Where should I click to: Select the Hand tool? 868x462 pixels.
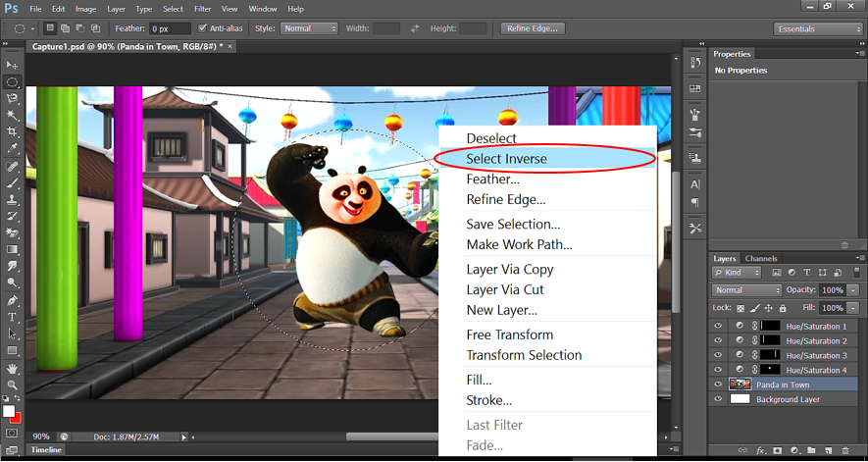pyautogui.click(x=12, y=369)
